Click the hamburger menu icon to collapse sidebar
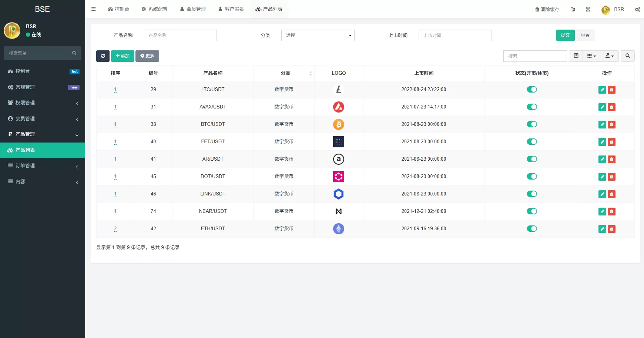This screenshot has width=644, height=338. pyautogui.click(x=94, y=9)
